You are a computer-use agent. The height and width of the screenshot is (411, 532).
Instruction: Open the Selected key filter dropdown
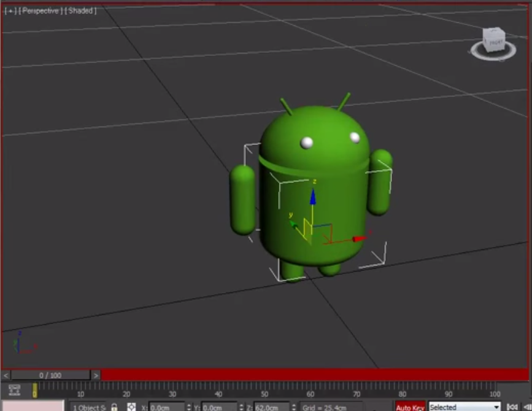[464, 407]
